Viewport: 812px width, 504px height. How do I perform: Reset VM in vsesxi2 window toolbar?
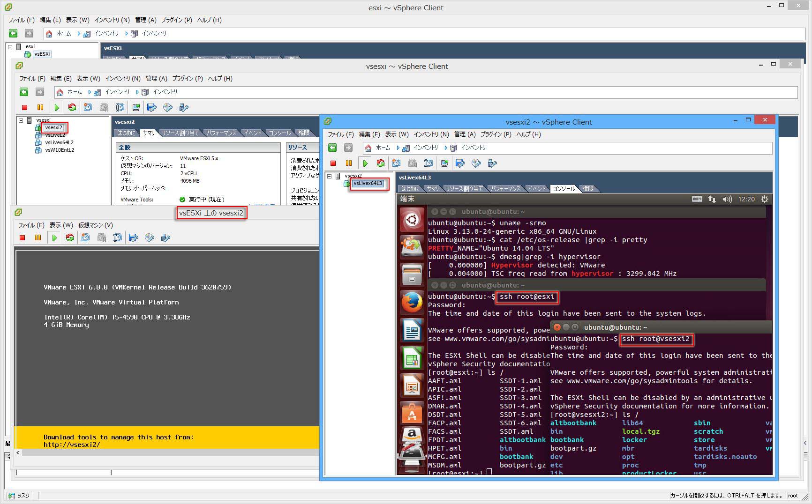380,163
